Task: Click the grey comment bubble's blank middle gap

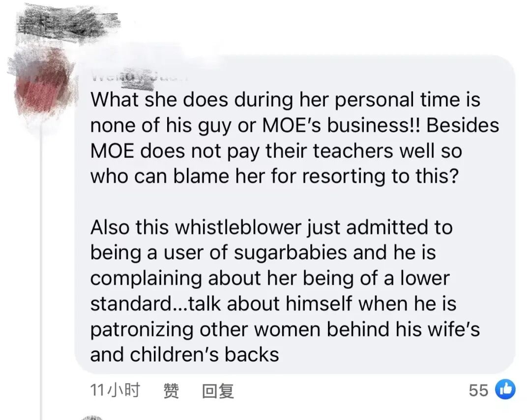Action: point(295,202)
